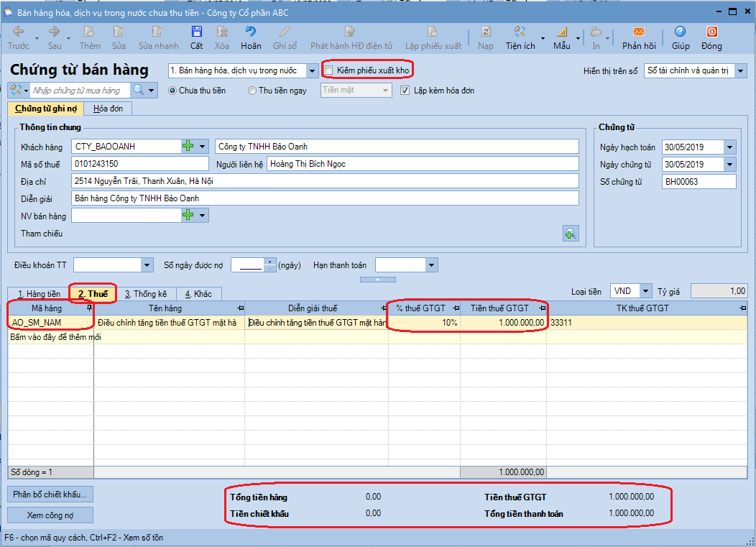The width and height of the screenshot is (756, 547).
Task: Expand dropdown arrow next to Mẫu
Action: click(x=578, y=38)
